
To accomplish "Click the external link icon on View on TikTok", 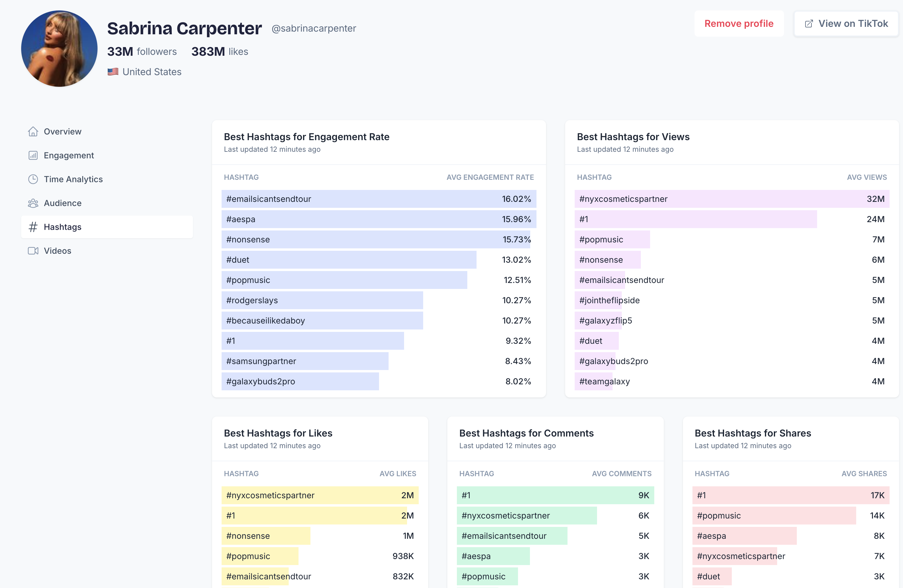I will point(808,24).
